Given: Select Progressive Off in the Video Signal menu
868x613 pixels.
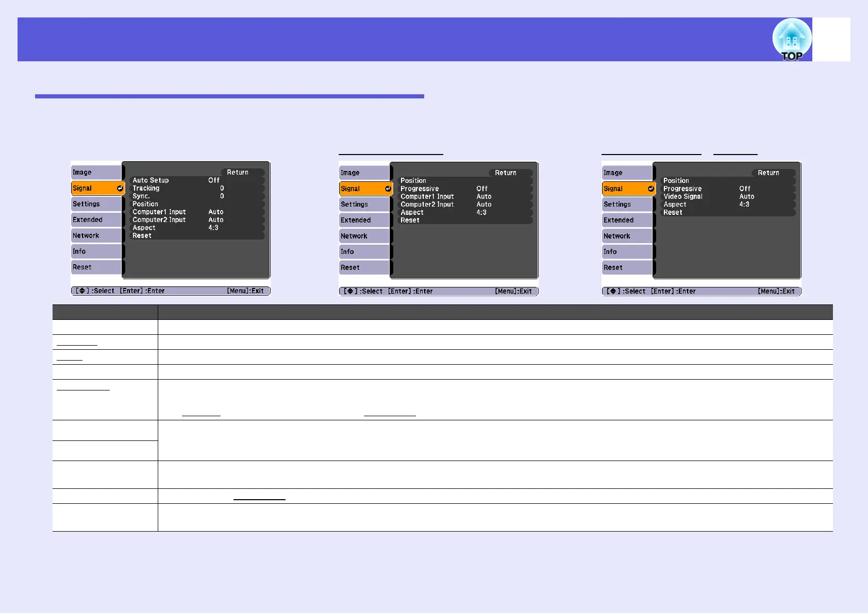Looking at the screenshot, I should [x=728, y=189].
